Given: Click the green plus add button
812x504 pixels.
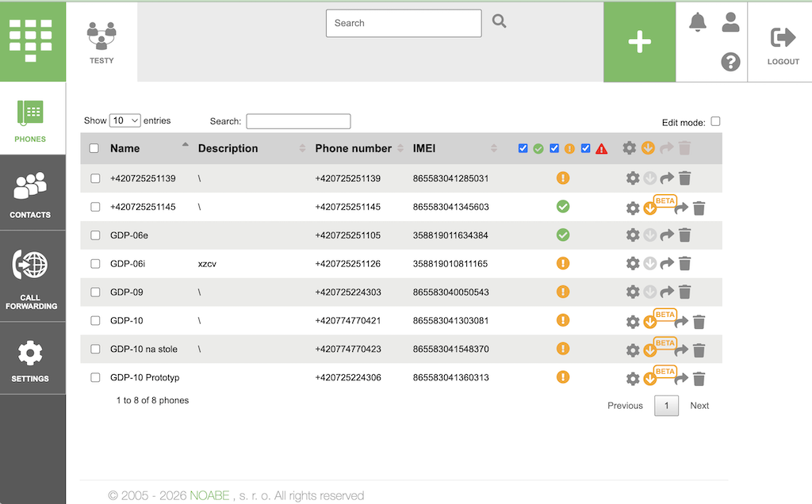Looking at the screenshot, I should pos(639,43).
